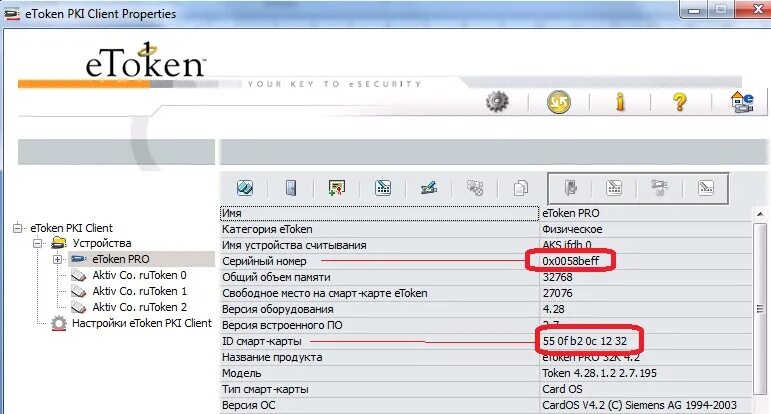Click model value Token 4.28.1.2 2.7.195
The height and width of the screenshot is (414, 771).
pos(599,373)
